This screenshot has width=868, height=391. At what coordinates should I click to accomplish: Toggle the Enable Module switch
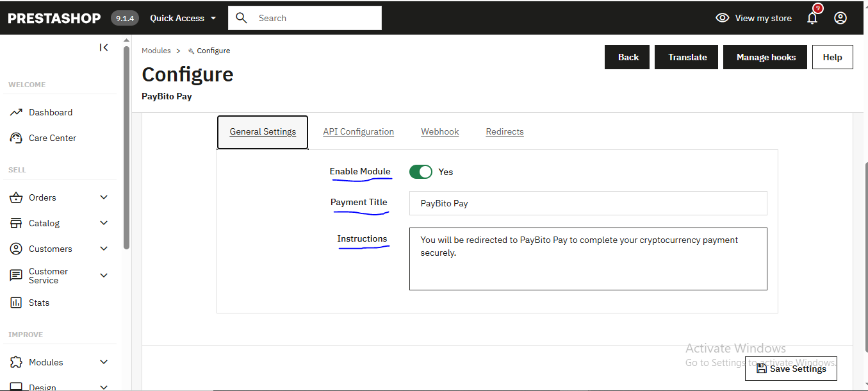tap(421, 172)
